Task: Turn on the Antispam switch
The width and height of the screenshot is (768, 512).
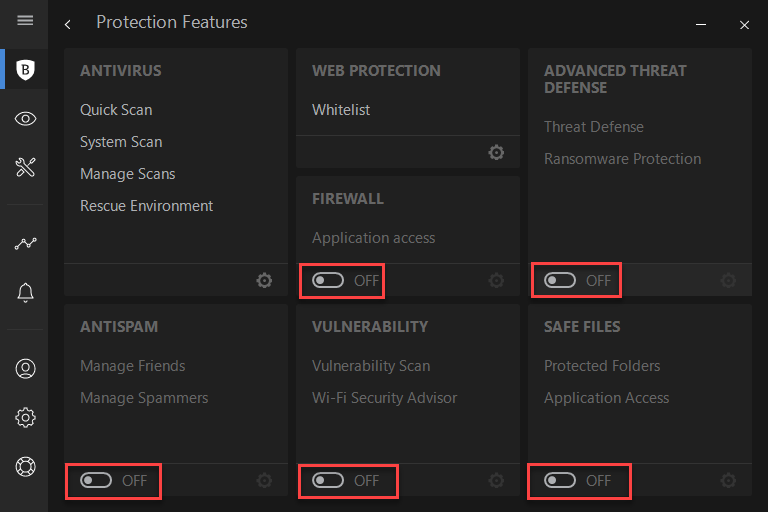Action: (96, 481)
